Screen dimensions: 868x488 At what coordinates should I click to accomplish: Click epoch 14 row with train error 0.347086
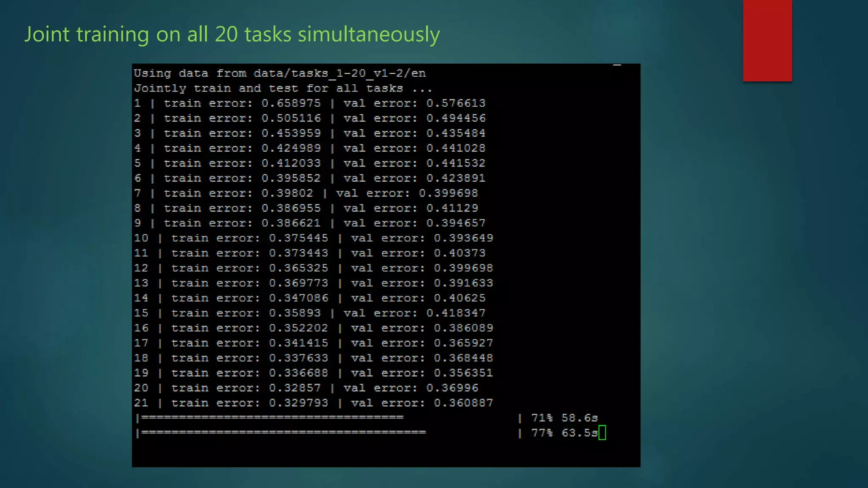click(x=310, y=298)
